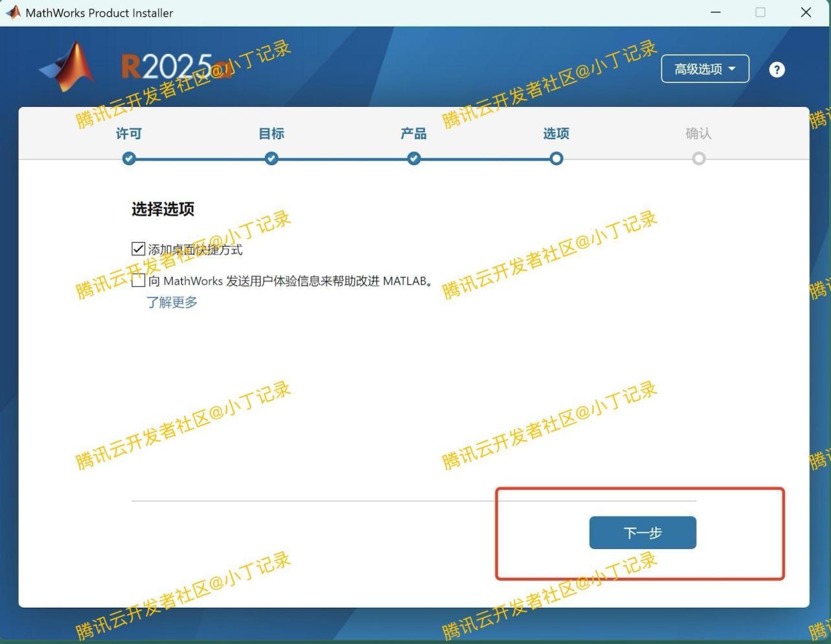This screenshot has height=644, width=831.
Task: Click the 确认 step grey circle
Action: [x=699, y=159]
